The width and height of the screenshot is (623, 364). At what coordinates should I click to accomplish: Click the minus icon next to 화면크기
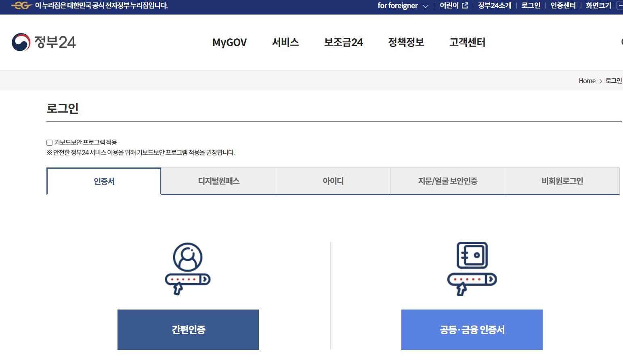(620, 6)
